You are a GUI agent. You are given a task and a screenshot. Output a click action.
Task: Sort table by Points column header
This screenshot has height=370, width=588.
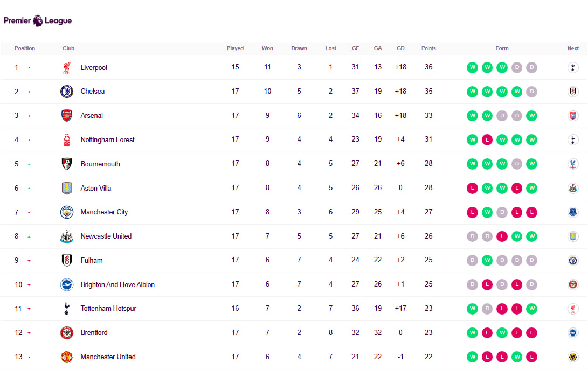point(428,48)
